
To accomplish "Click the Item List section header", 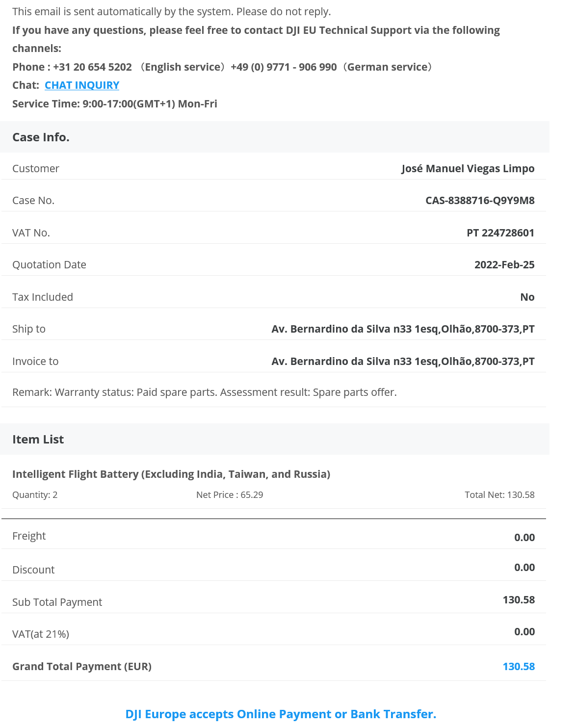I will point(38,440).
